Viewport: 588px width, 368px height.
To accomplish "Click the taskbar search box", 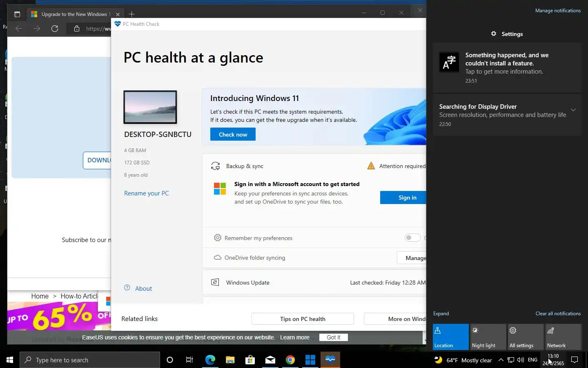I will pyautogui.click(x=90, y=360).
